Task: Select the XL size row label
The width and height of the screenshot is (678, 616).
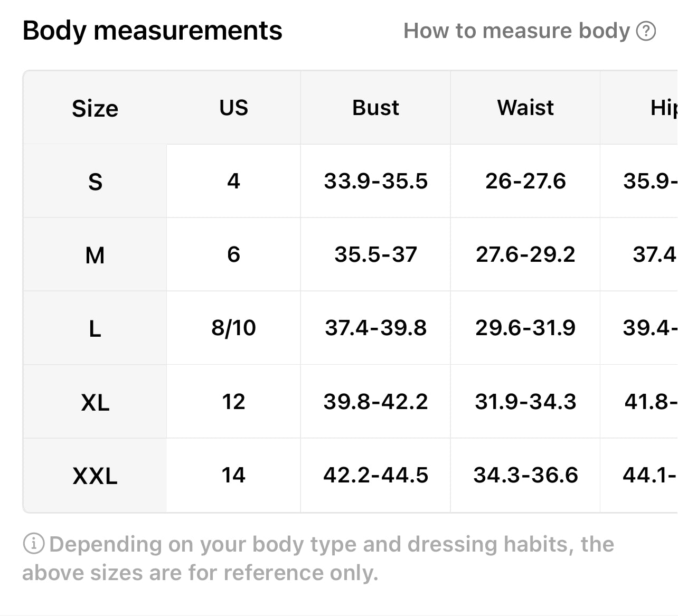Action: point(95,403)
